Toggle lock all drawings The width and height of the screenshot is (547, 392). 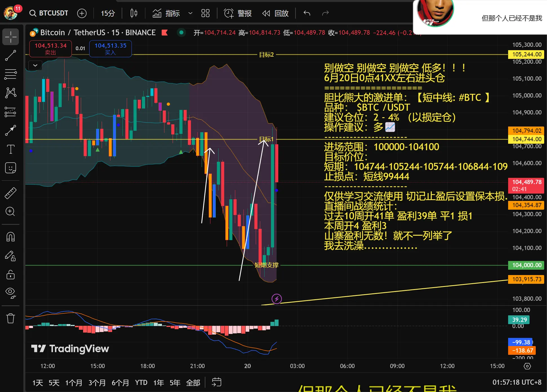(11, 274)
